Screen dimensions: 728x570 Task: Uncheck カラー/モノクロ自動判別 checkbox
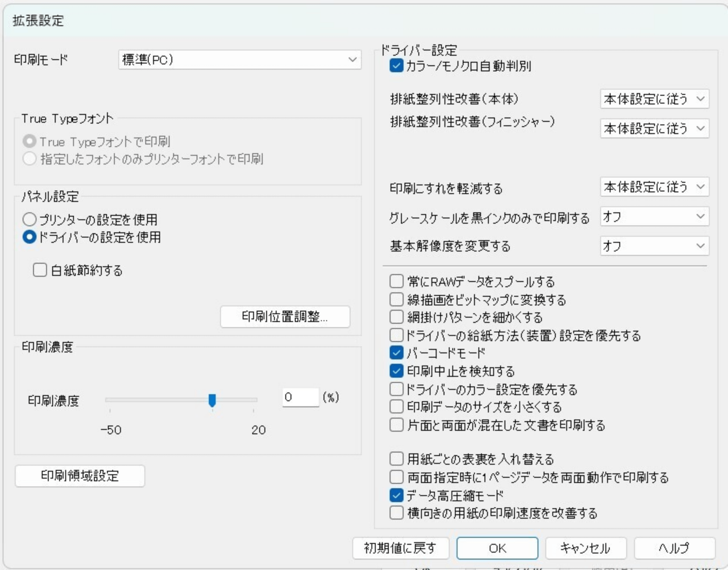click(x=396, y=66)
